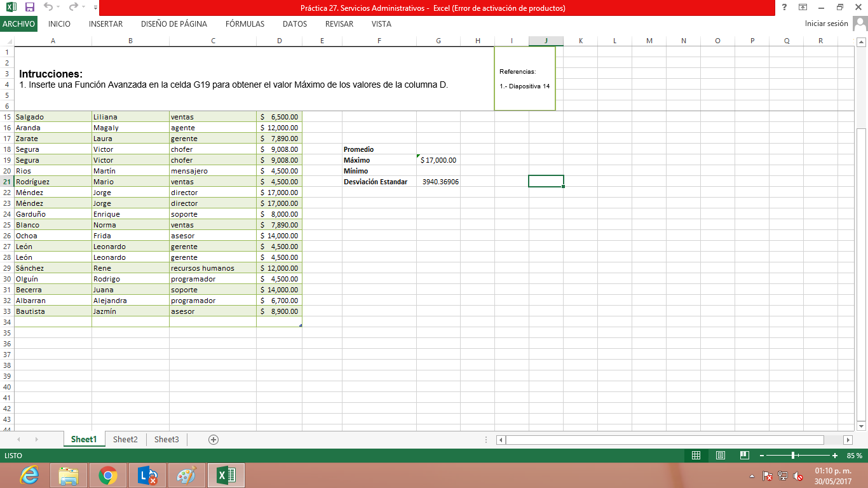Click the zoom out minus button
Screen dimensions: 868x488
pyautogui.click(x=763, y=456)
